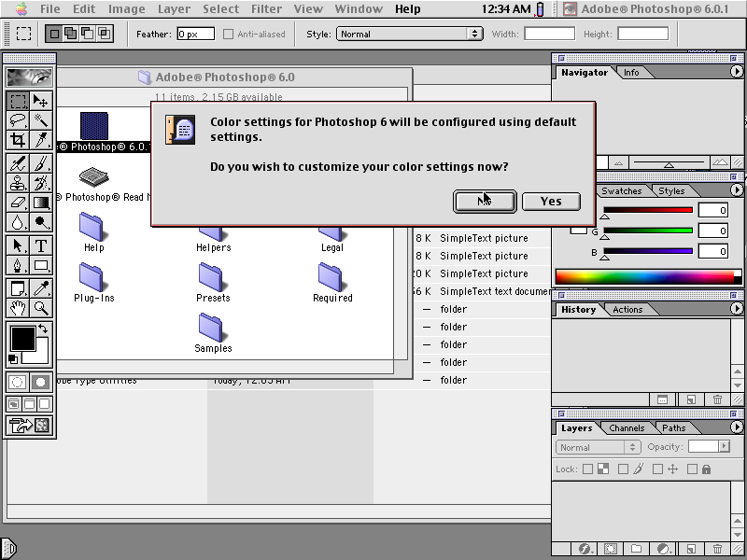Click the color spectrum ramp bar

click(x=648, y=276)
